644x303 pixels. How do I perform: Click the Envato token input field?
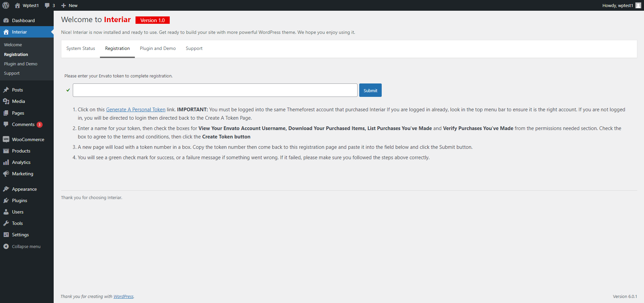coord(215,90)
